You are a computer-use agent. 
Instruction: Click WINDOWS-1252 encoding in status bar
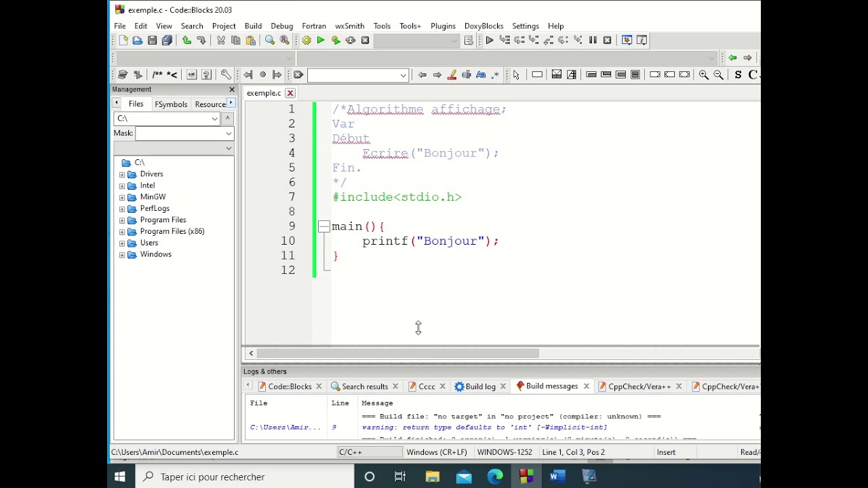tap(505, 452)
